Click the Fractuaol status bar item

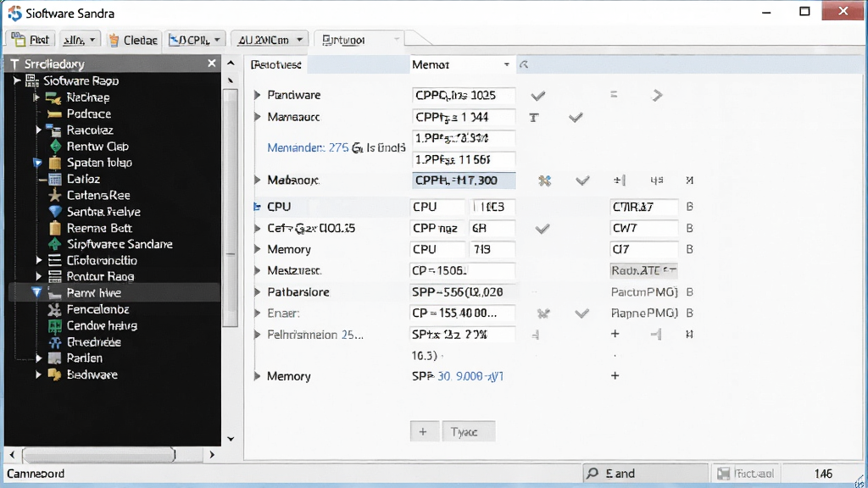746,474
